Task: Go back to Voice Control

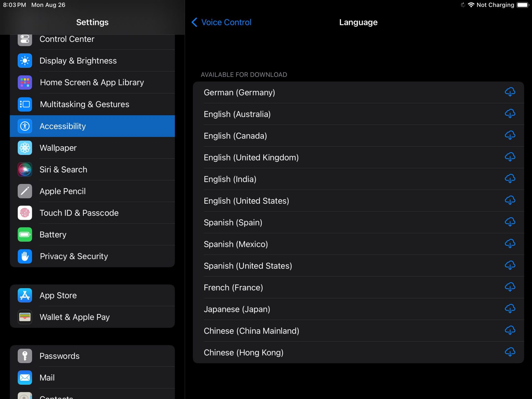Action: click(x=221, y=22)
